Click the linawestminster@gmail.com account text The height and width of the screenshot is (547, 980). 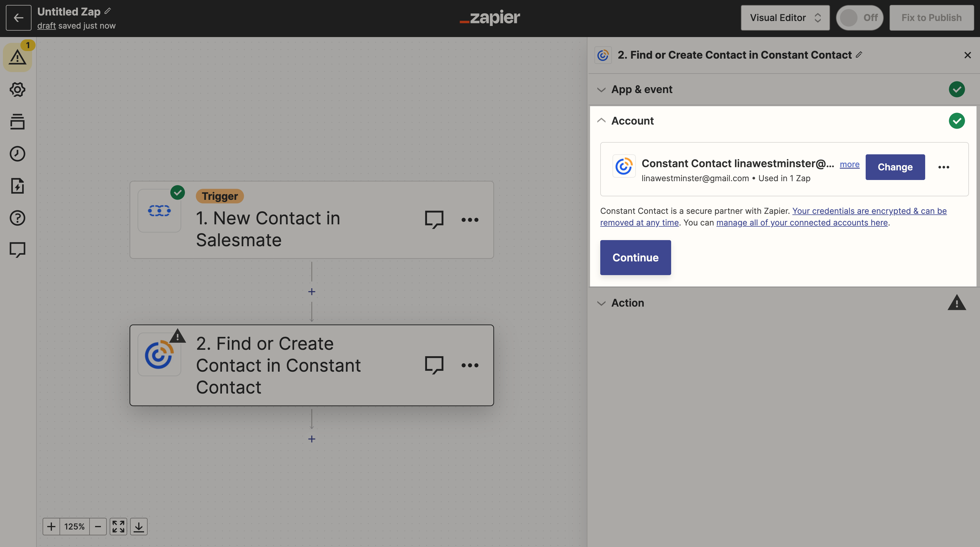[695, 178]
